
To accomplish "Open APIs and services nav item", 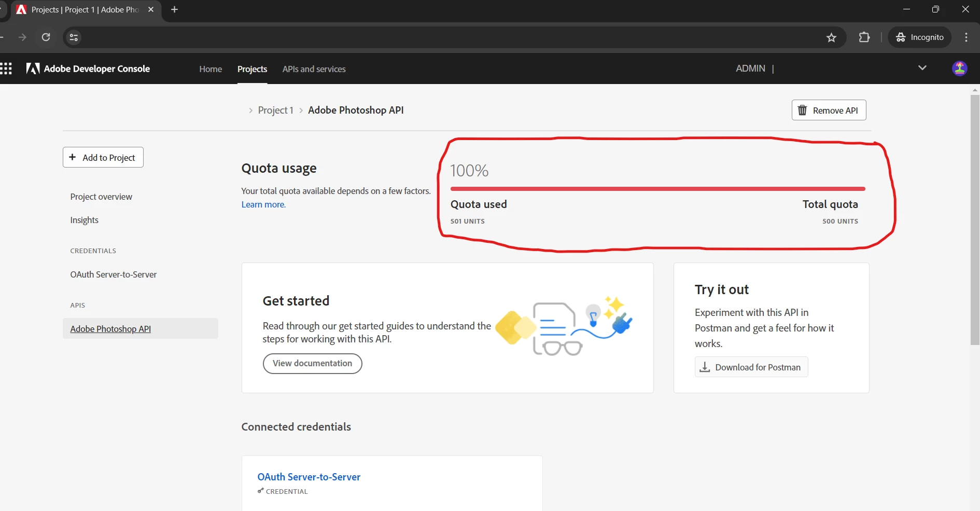I will click(314, 69).
